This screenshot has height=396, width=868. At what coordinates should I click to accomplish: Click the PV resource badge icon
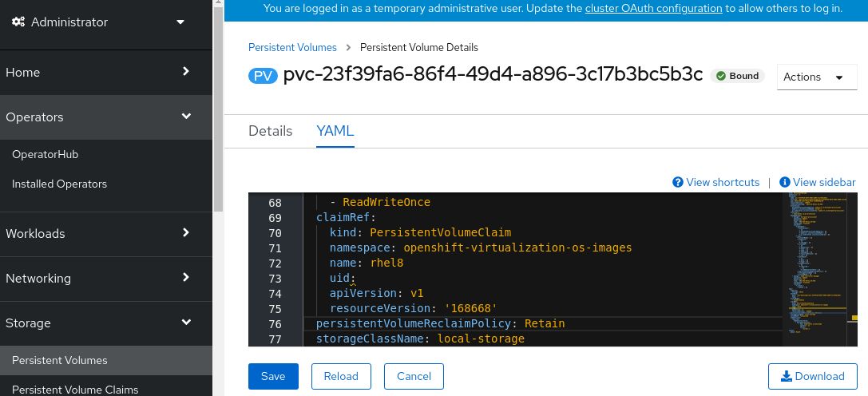pos(263,76)
